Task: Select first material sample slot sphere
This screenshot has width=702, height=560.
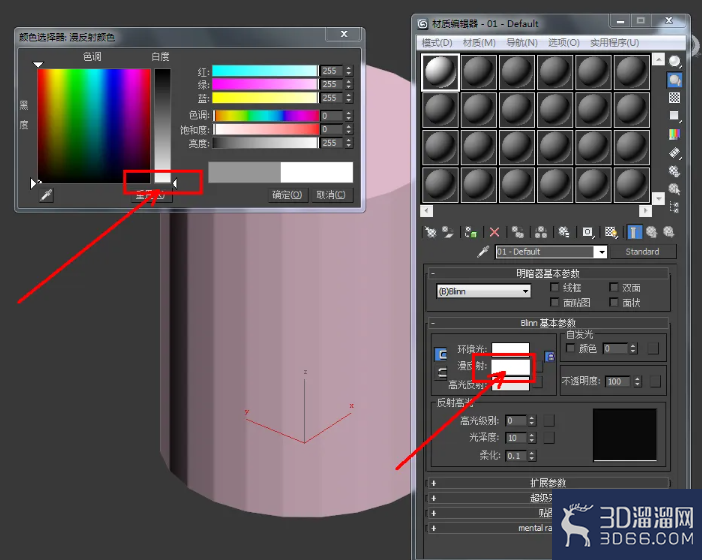Action: click(440, 72)
